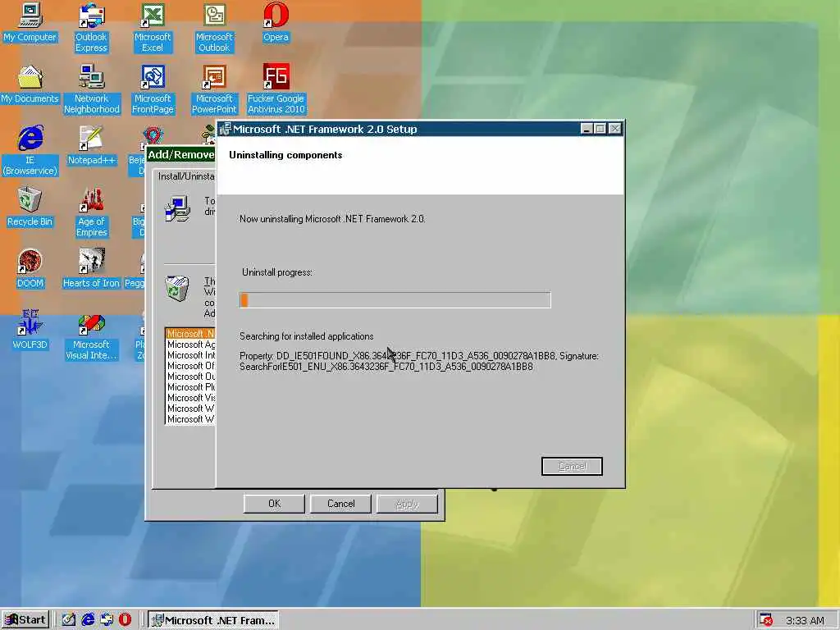Click the install computer icon in Add/Remove

pyautogui.click(x=177, y=209)
